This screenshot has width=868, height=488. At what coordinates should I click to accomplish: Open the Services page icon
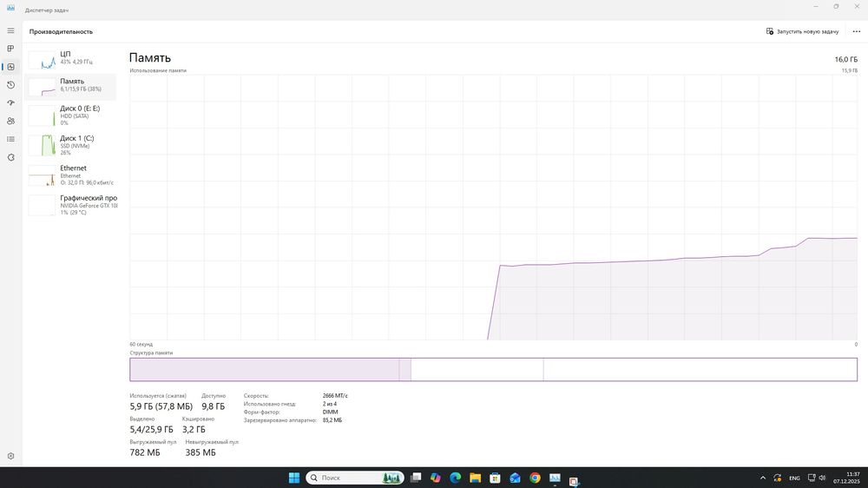(x=10, y=157)
